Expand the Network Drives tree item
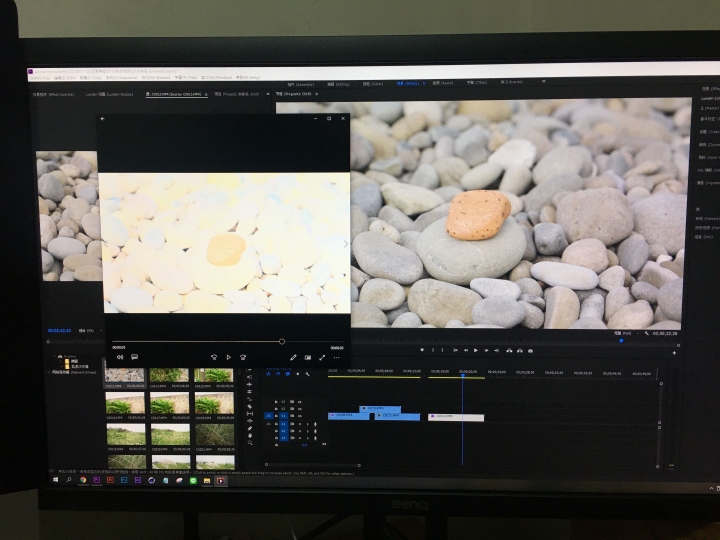 pos(49,372)
